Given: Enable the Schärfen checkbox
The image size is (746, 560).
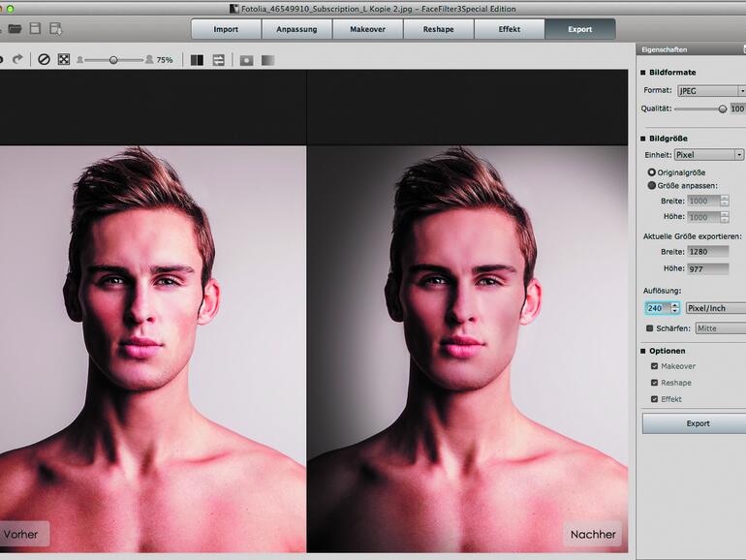Looking at the screenshot, I should (x=649, y=328).
